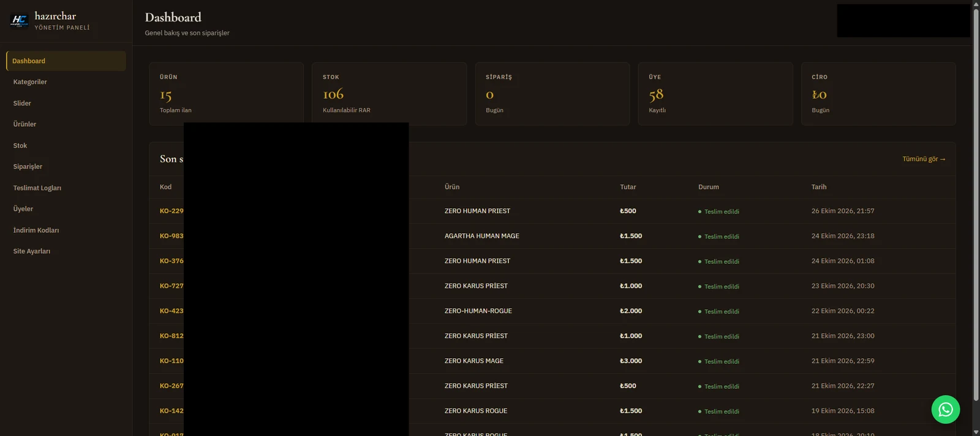The image size is (980, 436).
Task: Click the date '19 Ekim 2026, 15:08'
Action: pos(843,411)
